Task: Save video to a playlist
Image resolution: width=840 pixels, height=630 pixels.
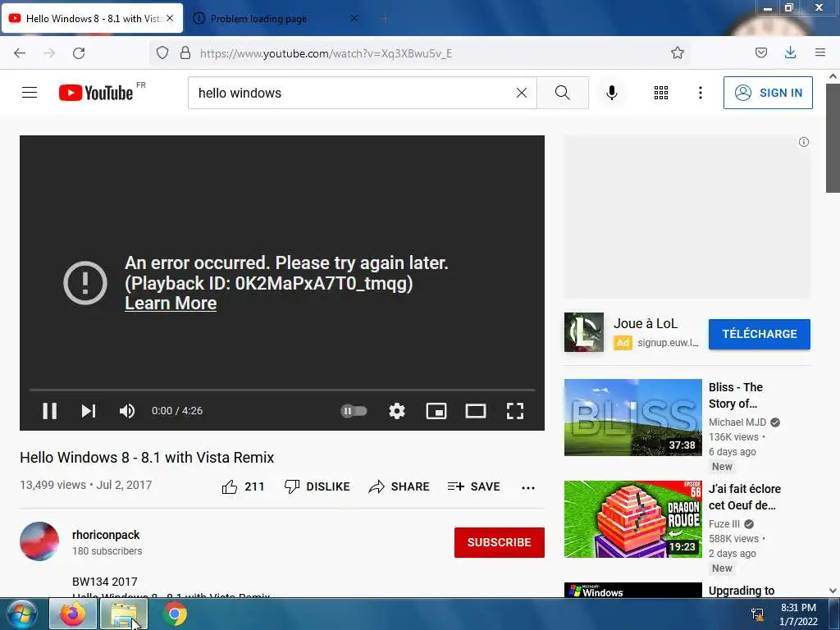Action: (473, 486)
